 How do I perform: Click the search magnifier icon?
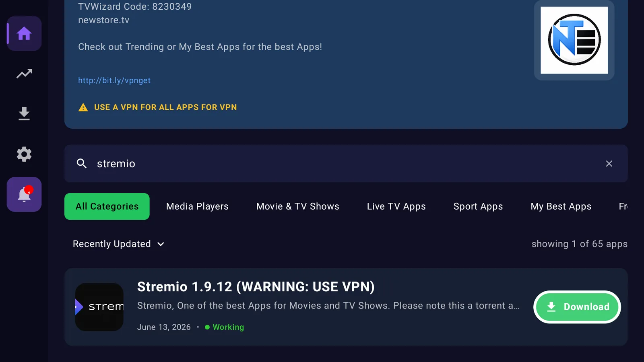click(x=82, y=163)
